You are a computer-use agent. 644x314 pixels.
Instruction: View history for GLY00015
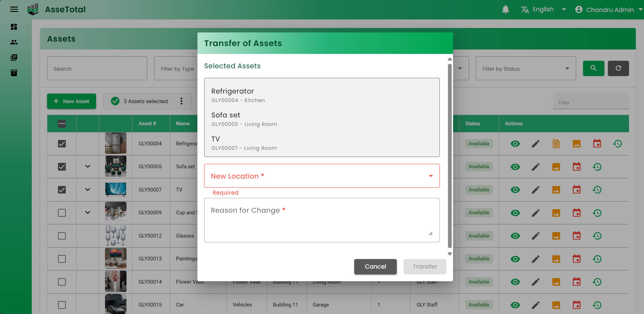click(597, 305)
